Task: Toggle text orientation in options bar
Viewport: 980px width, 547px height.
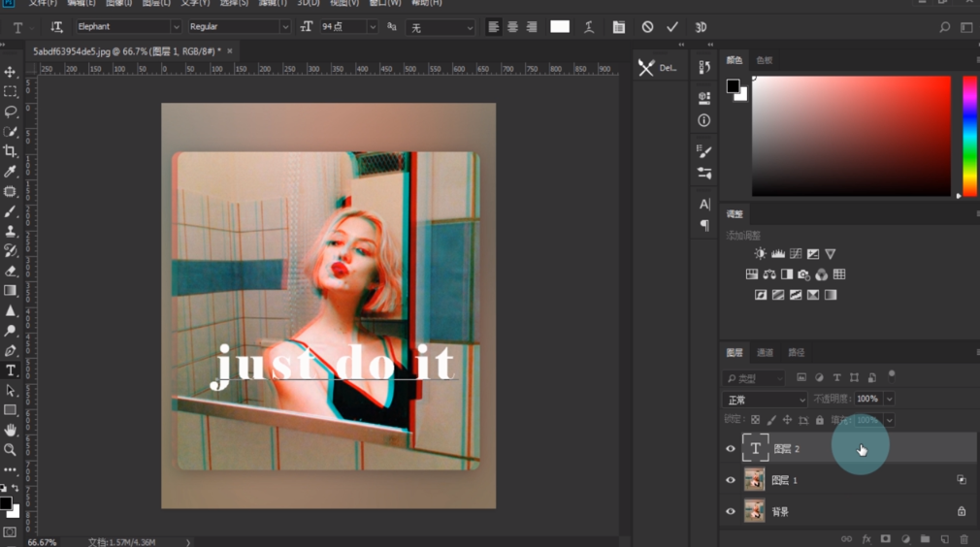Action: (56, 27)
